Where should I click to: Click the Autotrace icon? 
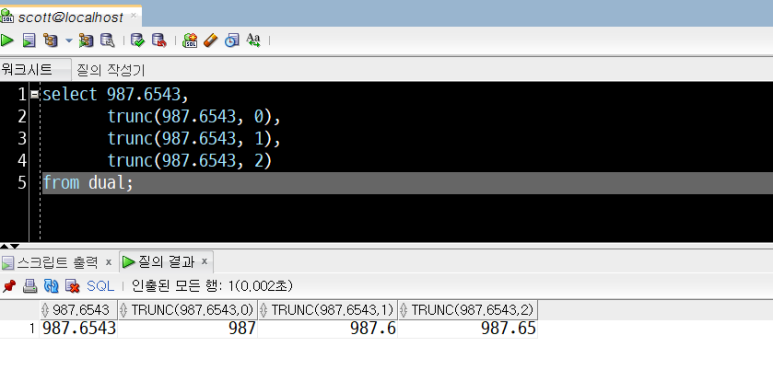86,40
